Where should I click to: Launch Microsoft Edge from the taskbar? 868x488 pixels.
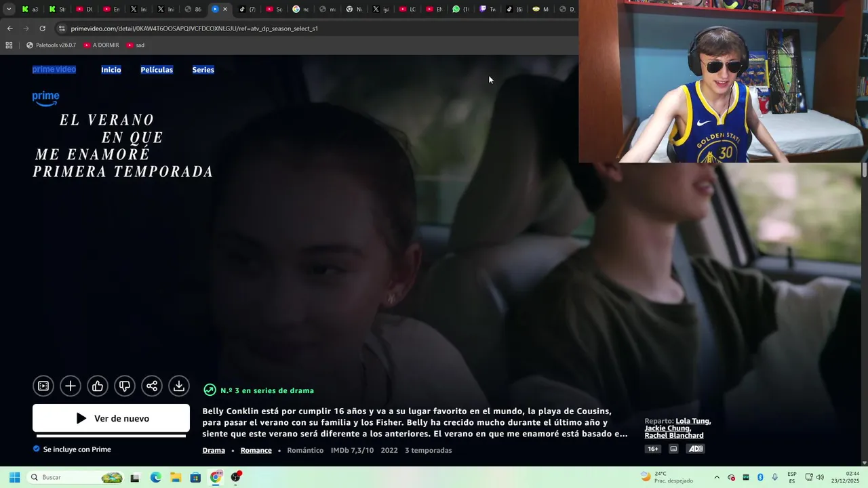click(x=155, y=477)
